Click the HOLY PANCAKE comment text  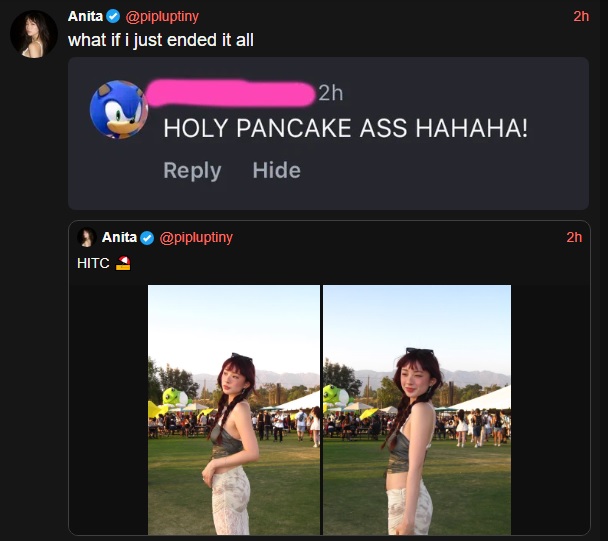tap(345, 128)
